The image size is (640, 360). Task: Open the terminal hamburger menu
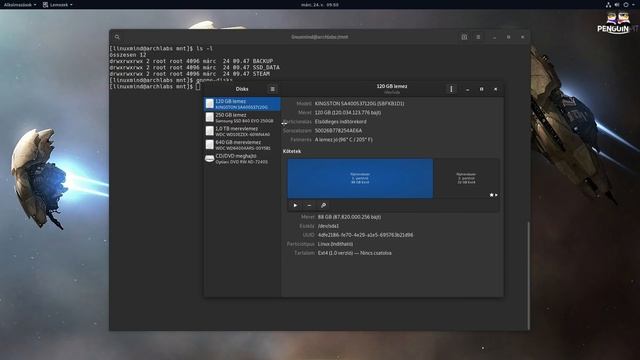coord(478,37)
